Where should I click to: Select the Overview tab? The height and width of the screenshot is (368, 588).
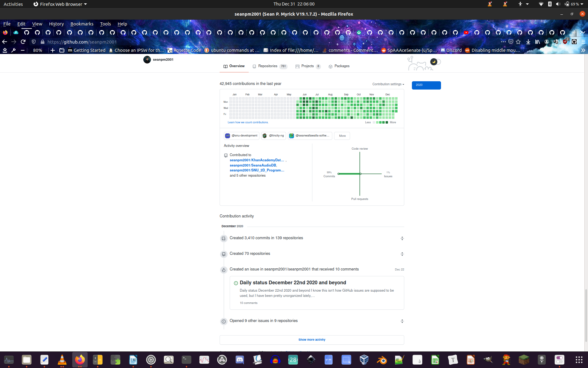coord(234,66)
